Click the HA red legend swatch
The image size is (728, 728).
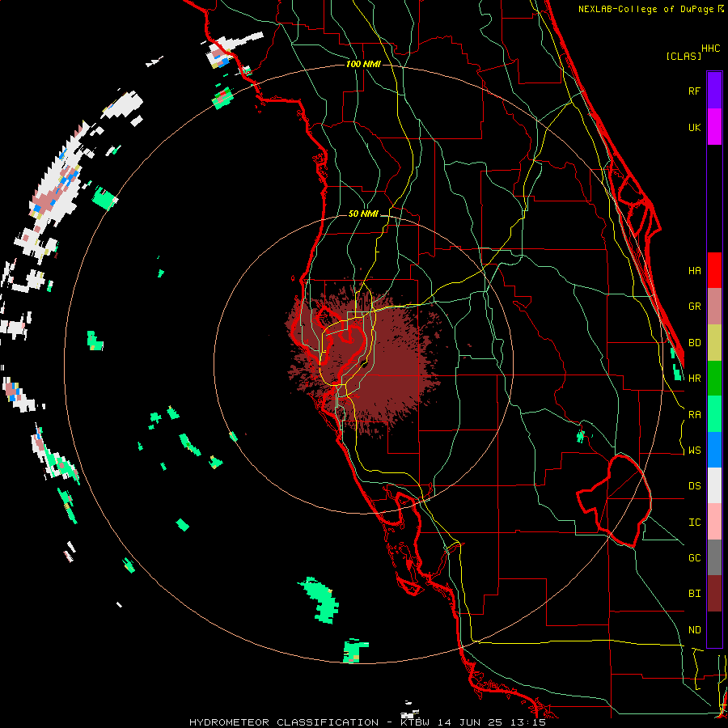[x=714, y=270]
